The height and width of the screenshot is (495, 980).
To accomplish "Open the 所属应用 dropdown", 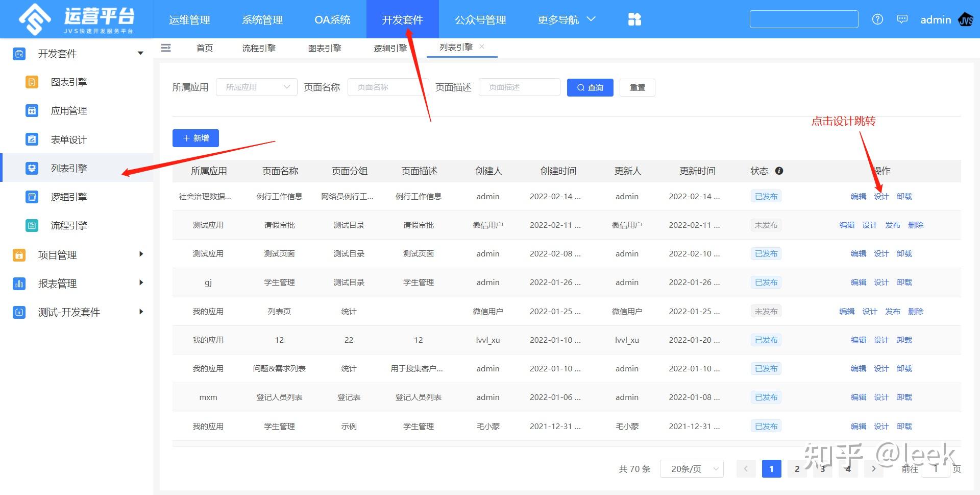I will 256,87.
